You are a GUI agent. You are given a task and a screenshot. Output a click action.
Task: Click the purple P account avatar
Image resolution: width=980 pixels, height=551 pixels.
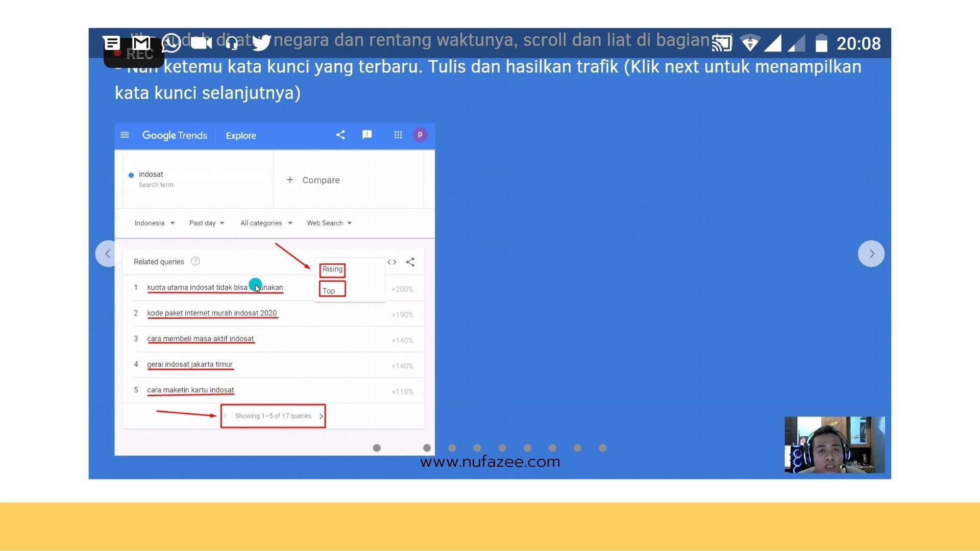pos(420,135)
